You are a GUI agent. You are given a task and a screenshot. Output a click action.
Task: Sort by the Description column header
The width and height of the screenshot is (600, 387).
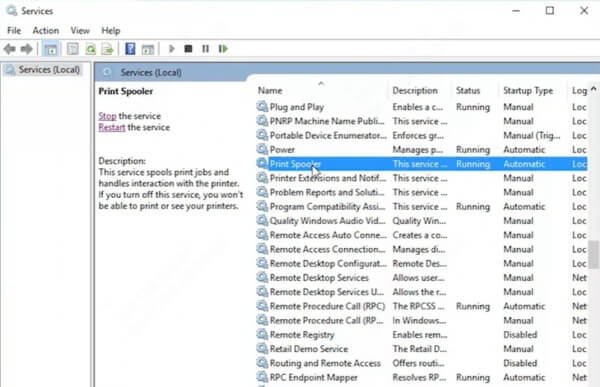point(415,91)
